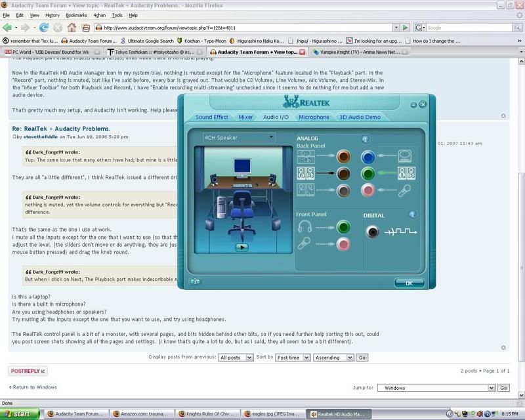Click the pink microphone jack on back panel
Image resolution: width=525 pixels, height=420 pixels.
click(368, 191)
